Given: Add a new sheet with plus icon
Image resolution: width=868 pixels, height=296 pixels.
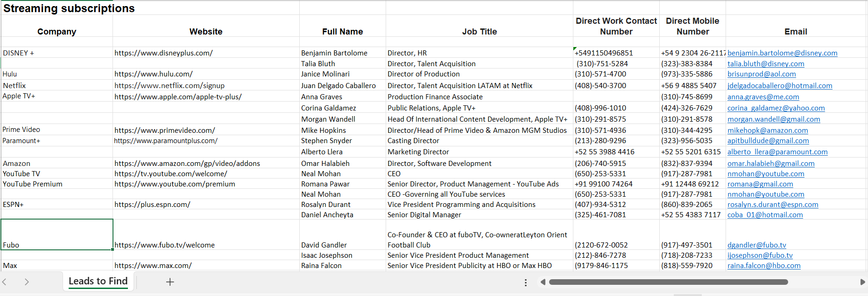Looking at the screenshot, I should tap(170, 282).
